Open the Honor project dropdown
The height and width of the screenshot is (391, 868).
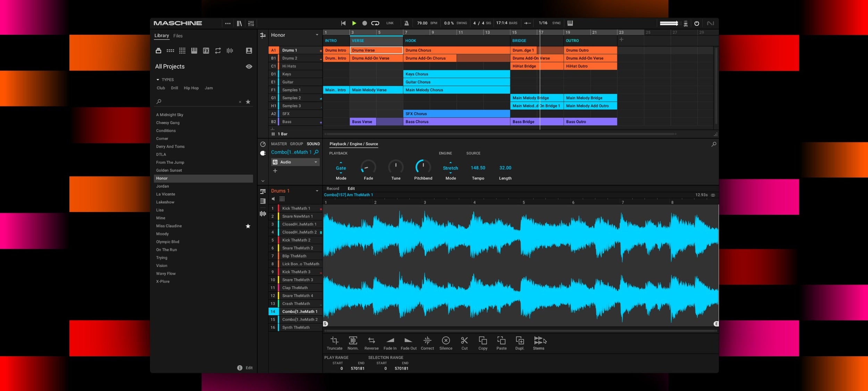pyautogui.click(x=317, y=35)
